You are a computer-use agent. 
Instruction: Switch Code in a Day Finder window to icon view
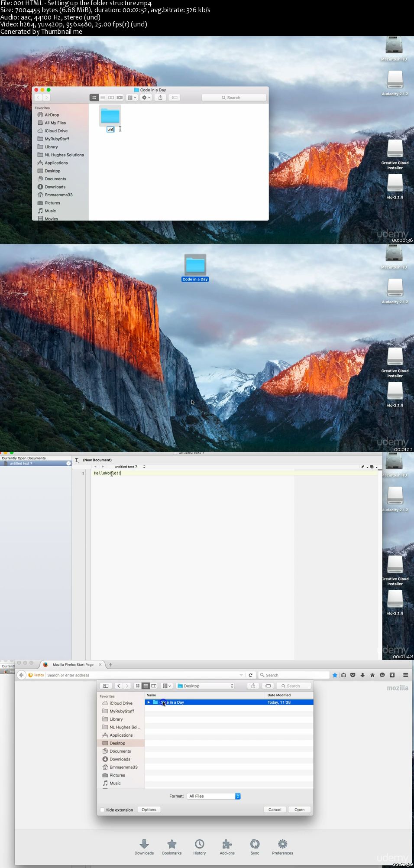tap(94, 98)
